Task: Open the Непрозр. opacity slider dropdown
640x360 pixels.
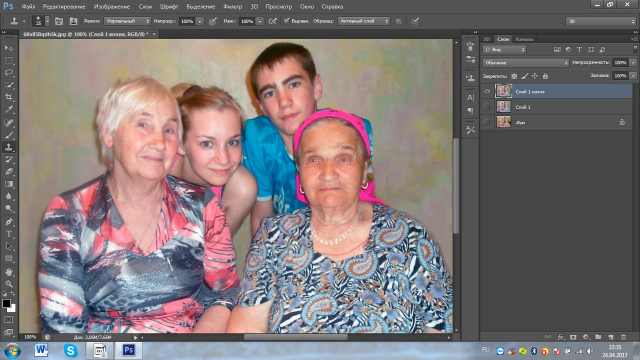Action: (200, 21)
